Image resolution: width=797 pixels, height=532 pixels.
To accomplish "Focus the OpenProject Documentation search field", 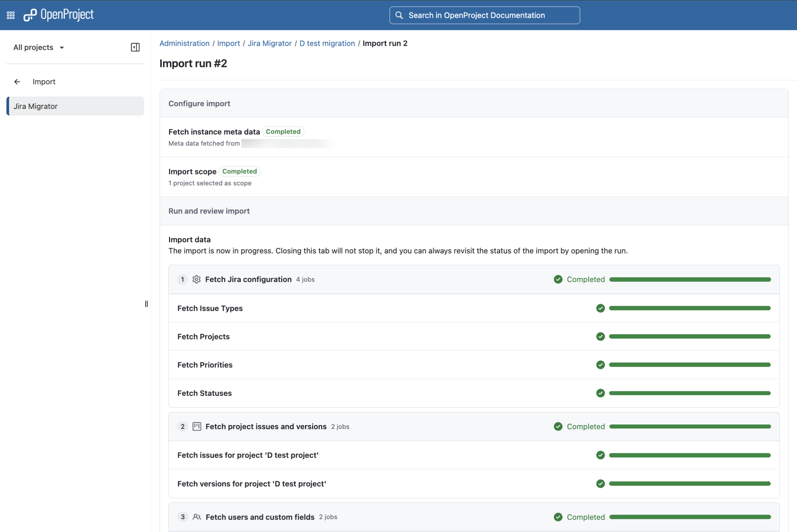I will click(x=485, y=15).
